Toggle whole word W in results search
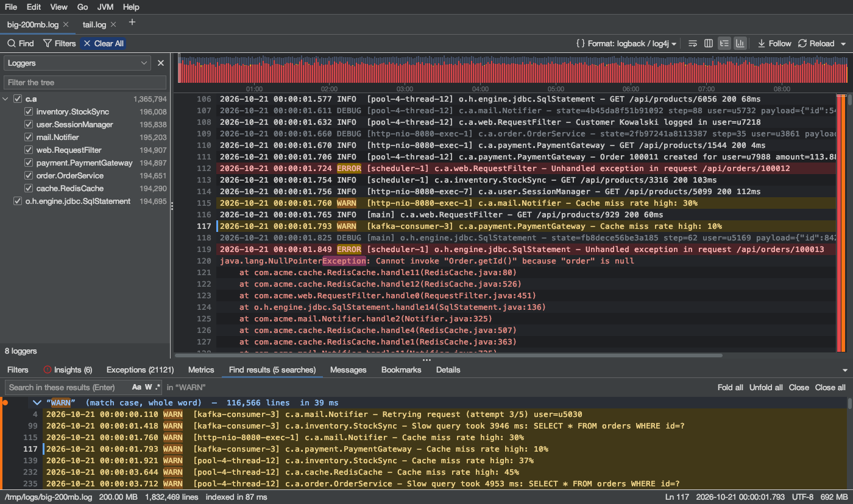 coord(148,387)
